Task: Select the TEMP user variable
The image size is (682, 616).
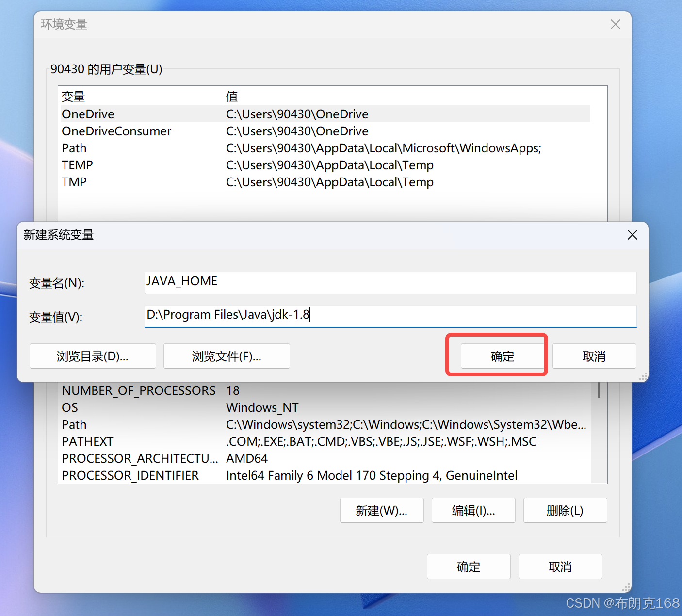Action: pyautogui.click(x=324, y=165)
